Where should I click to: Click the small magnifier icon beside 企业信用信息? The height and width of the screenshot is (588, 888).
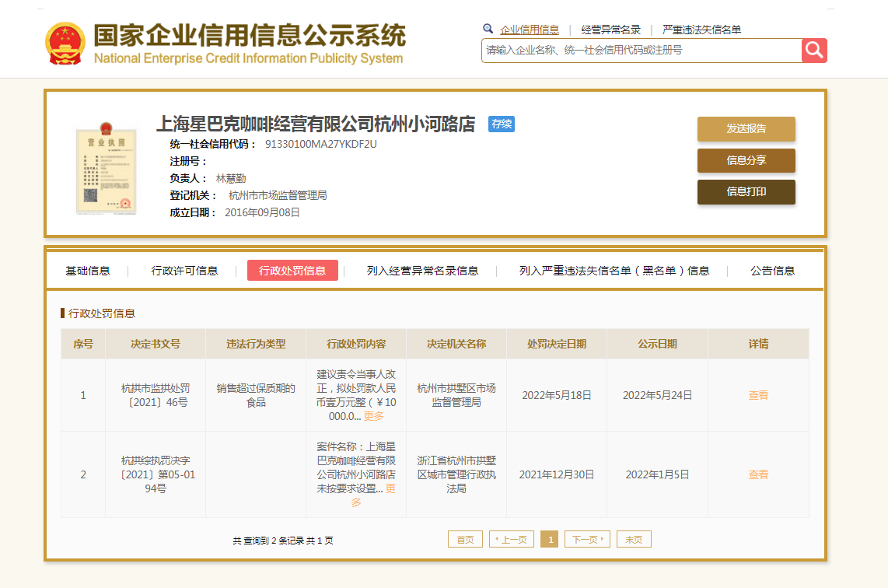coord(488,29)
